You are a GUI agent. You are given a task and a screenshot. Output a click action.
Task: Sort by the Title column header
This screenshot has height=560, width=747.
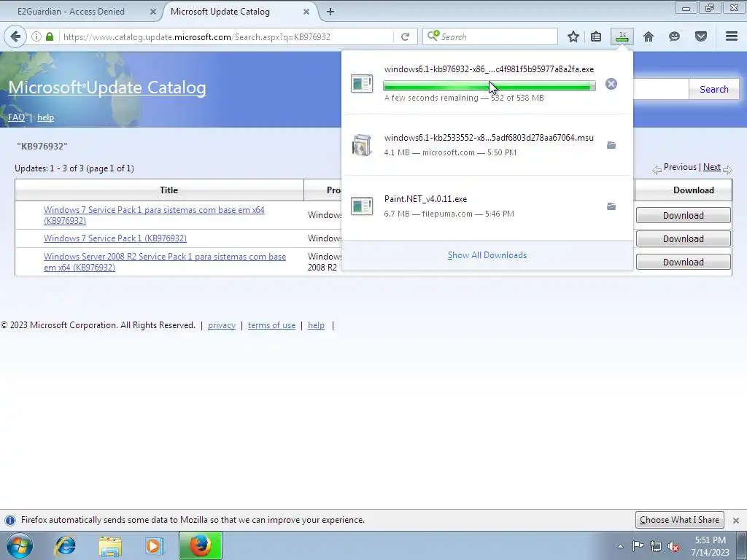pyautogui.click(x=169, y=190)
